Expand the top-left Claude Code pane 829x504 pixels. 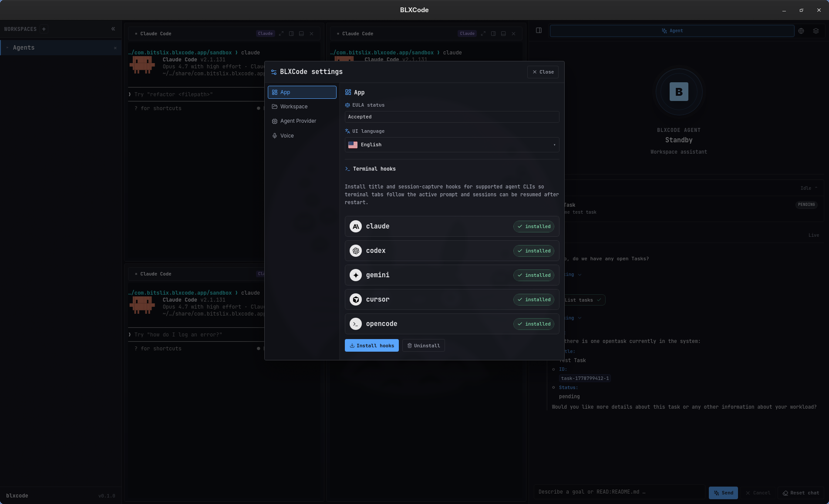[281, 34]
